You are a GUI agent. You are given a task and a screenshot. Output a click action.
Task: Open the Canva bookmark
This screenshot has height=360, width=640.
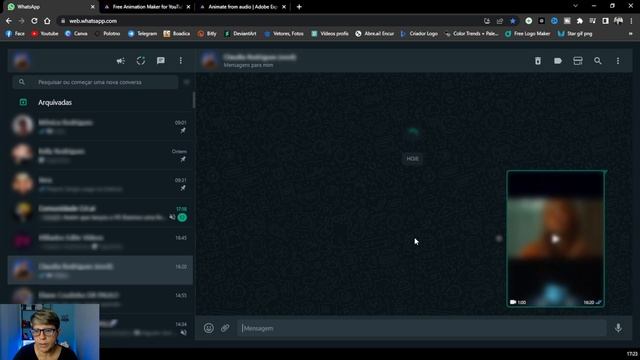[76, 34]
